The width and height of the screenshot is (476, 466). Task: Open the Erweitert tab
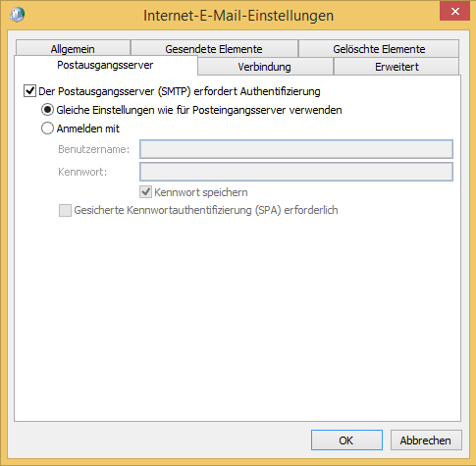point(397,67)
